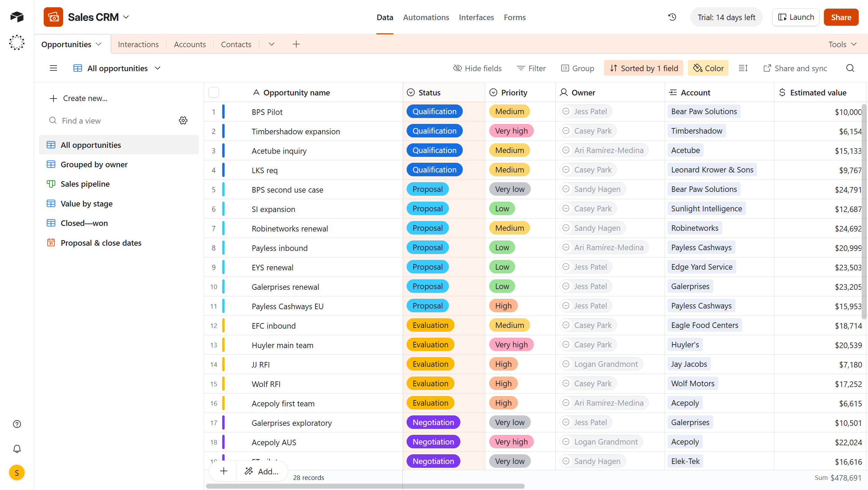Click the Launch button
The width and height of the screenshot is (868, 490).
(795, 17)
